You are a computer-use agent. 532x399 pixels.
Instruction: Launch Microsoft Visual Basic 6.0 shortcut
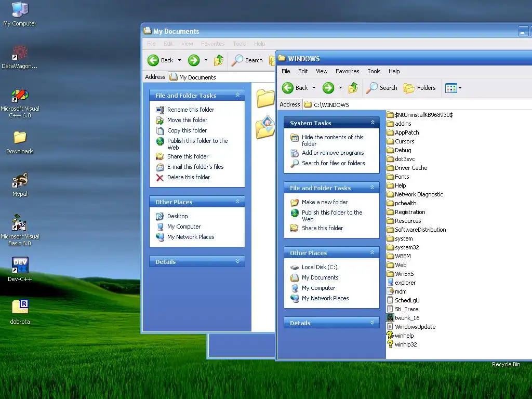[x=20, y=230]
